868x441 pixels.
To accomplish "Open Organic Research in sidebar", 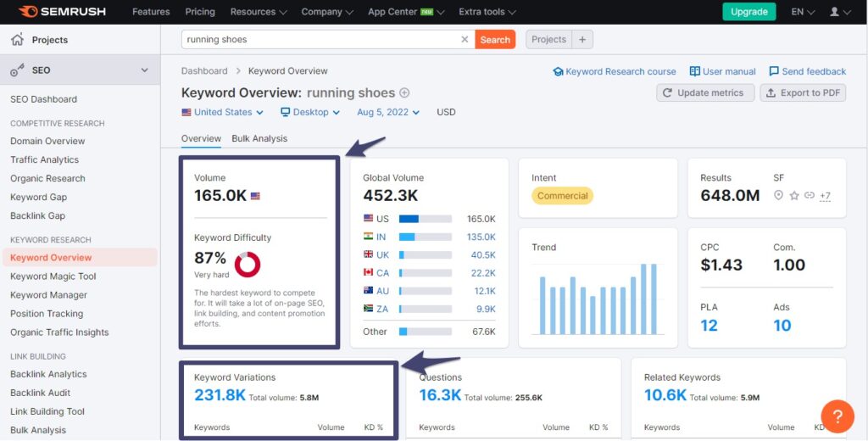I will tap(47, 178).
